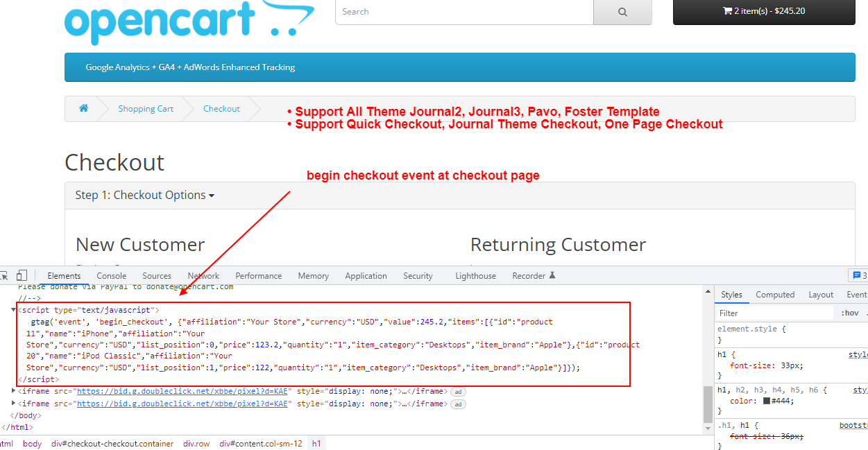This screenshot has width=868, height=450.
Task: Switch to the Layout pane tab
Action: [x=821, y=295]
